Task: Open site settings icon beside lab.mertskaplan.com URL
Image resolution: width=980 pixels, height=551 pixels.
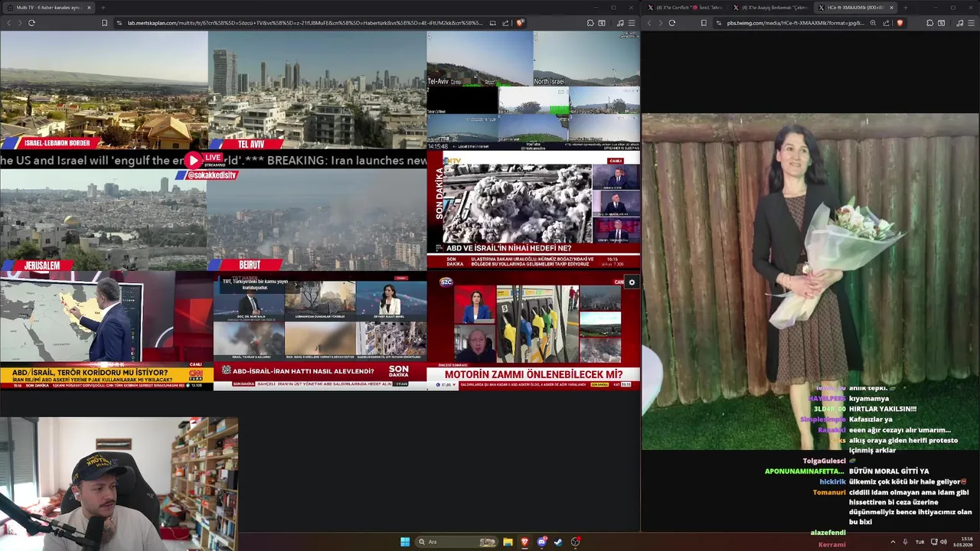Action: click(119, 23)
